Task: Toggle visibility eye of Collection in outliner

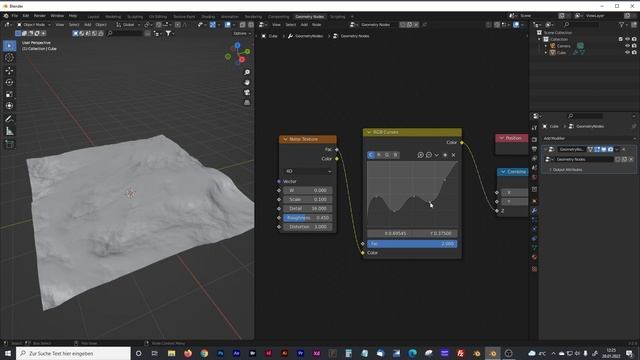Action: (x=627, y=39)
